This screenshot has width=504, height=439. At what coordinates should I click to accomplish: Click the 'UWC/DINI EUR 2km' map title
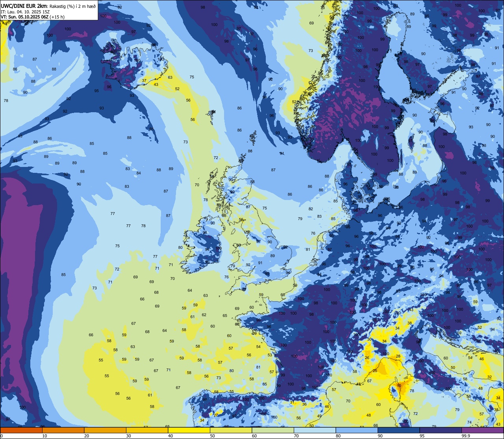click(x=24, y=6)
